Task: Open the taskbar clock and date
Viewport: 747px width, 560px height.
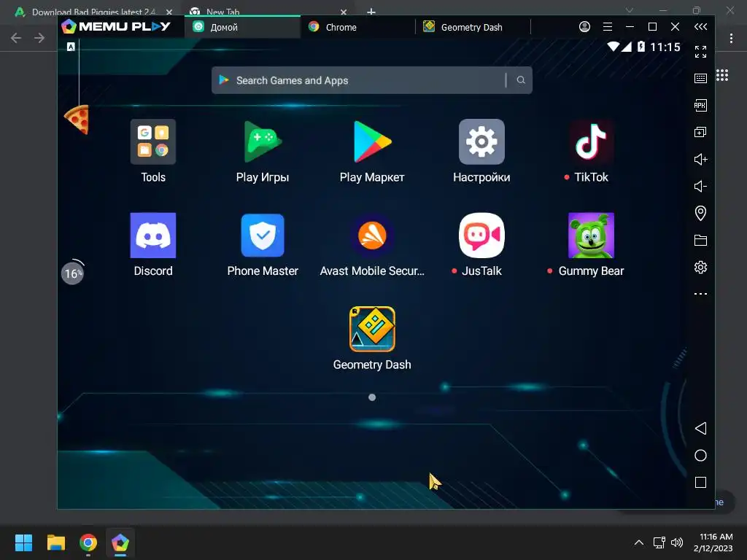Action: (x=713, y=542)
